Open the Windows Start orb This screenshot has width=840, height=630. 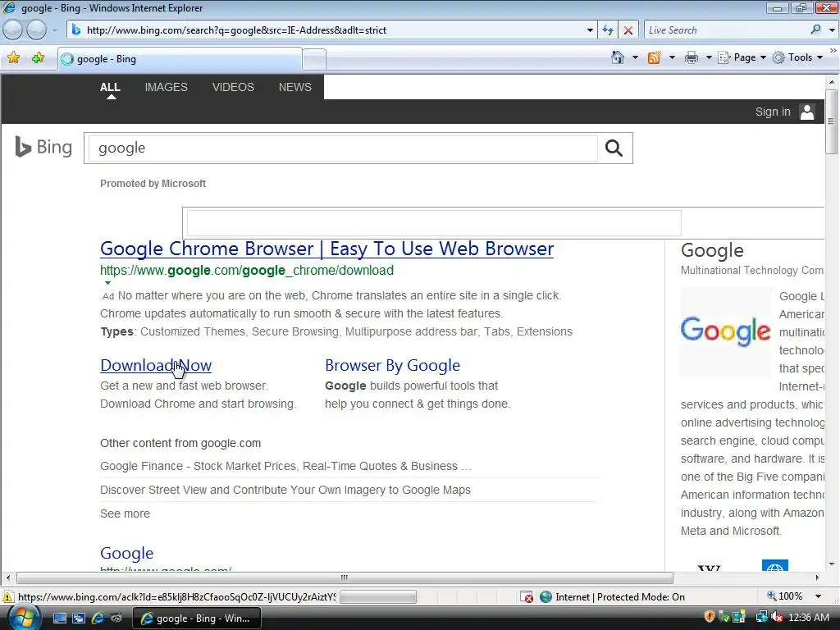tap(24, 618)
